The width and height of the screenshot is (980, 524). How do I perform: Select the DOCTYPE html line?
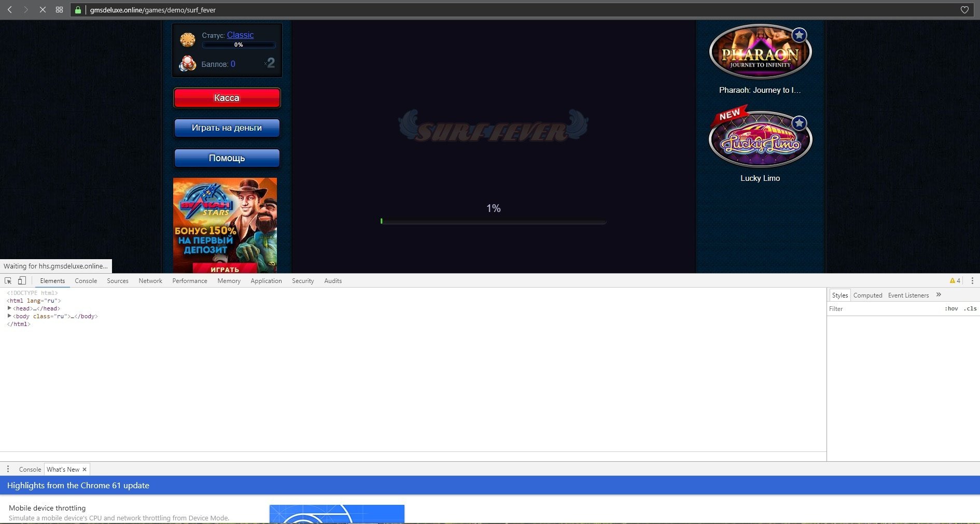tap(32, 293)
